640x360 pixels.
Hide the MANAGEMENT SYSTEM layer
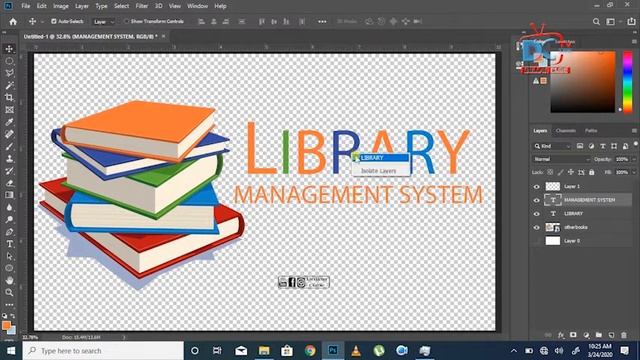(537, 200)
